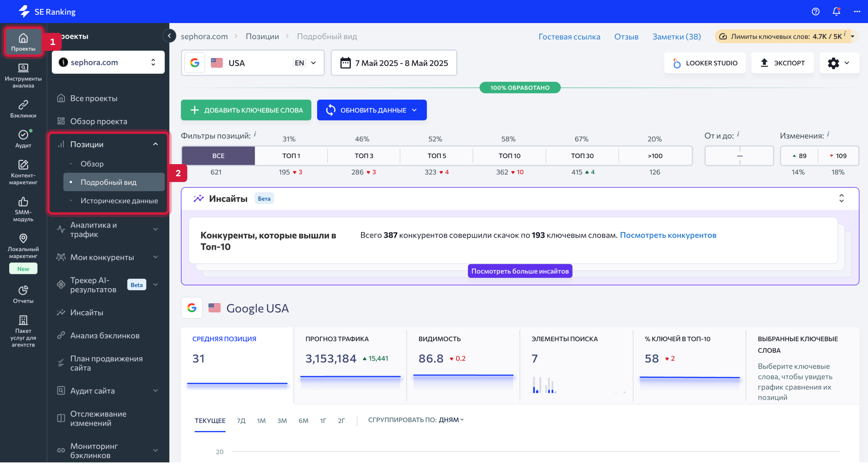
Task: Switch to the Текущее chart tab
Action: point(210,421)
